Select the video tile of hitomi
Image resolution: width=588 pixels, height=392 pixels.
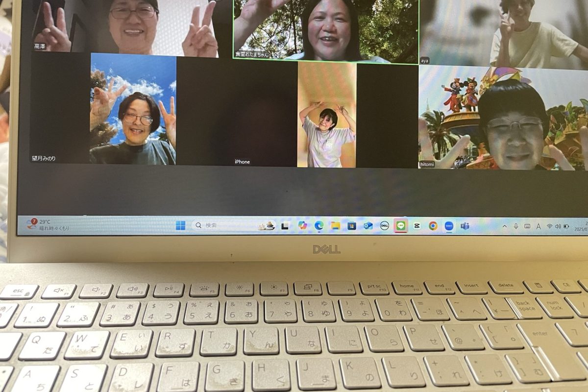(x=504, y=118)
